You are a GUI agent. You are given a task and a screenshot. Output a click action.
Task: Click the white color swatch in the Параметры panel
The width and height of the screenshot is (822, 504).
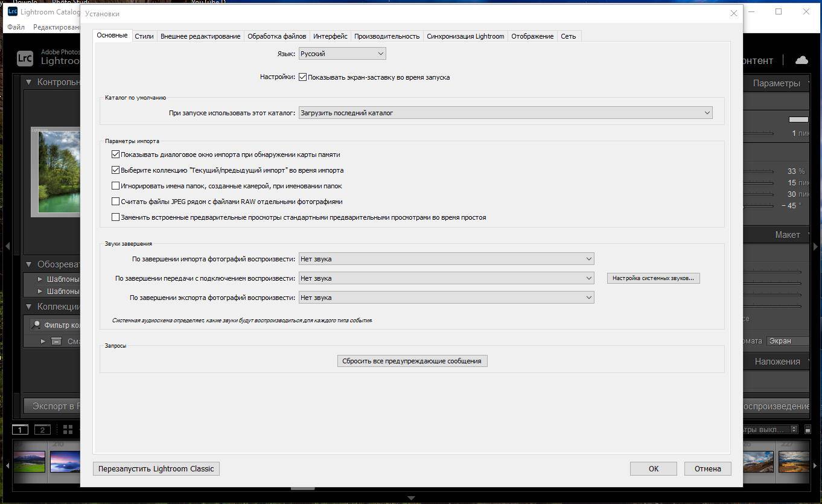pos(798,120)
